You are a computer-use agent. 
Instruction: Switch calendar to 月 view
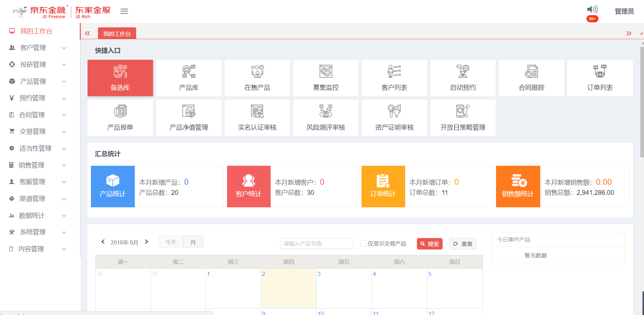(x=193, y=242)
